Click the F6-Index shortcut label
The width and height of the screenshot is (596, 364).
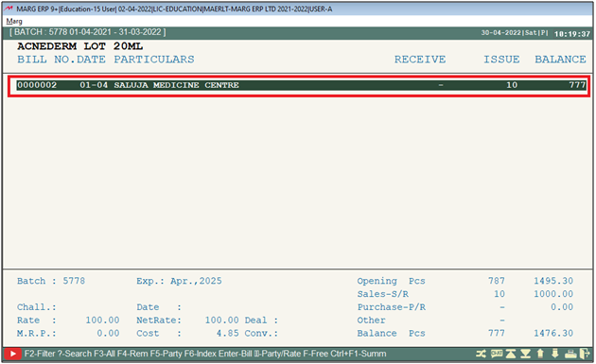click(x=201, y=354)
